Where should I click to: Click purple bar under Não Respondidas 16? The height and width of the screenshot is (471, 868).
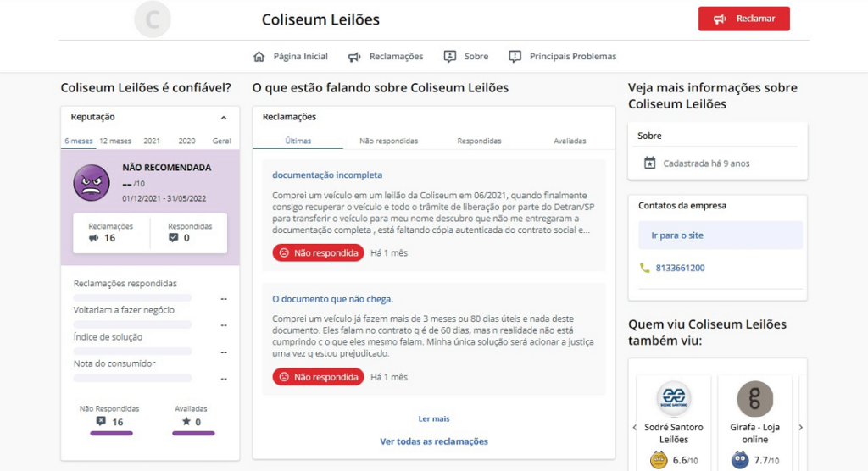pos(111,434)
